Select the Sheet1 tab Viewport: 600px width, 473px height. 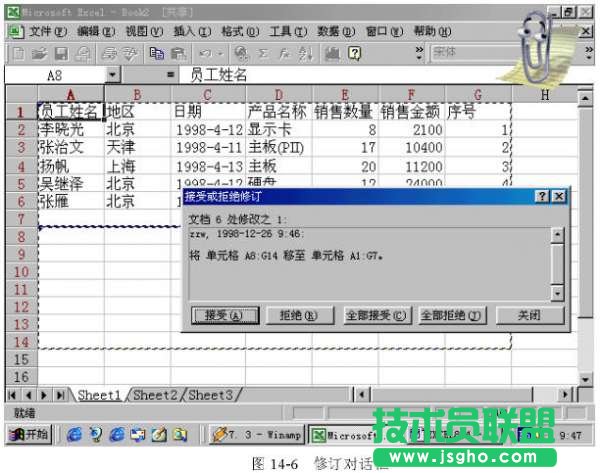tap(99, 395)
